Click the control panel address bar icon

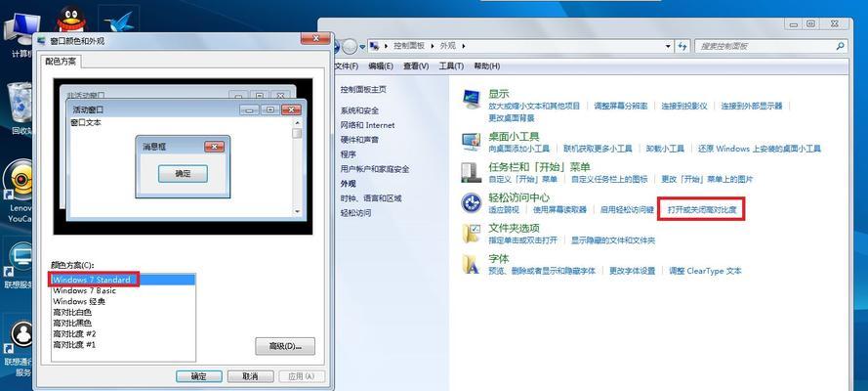374,47
